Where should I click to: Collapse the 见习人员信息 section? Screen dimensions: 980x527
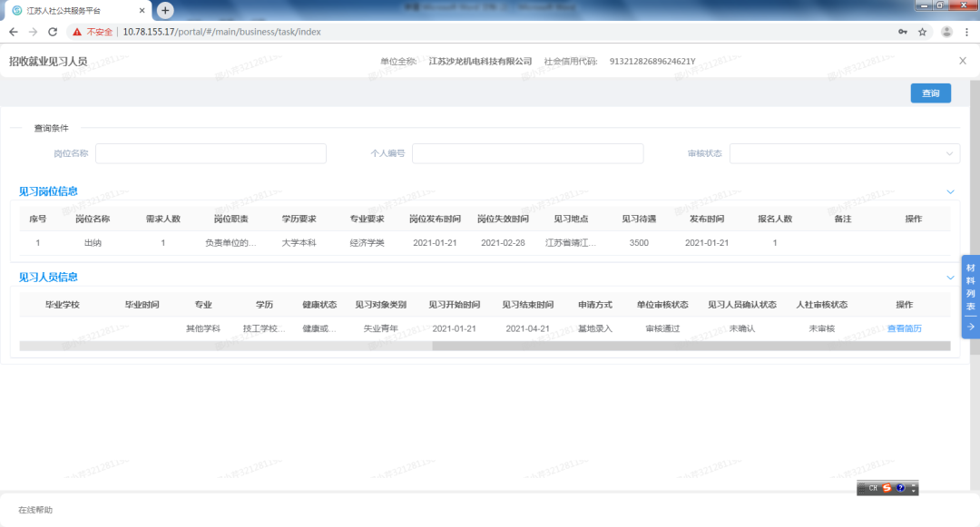tap(950, 278)
